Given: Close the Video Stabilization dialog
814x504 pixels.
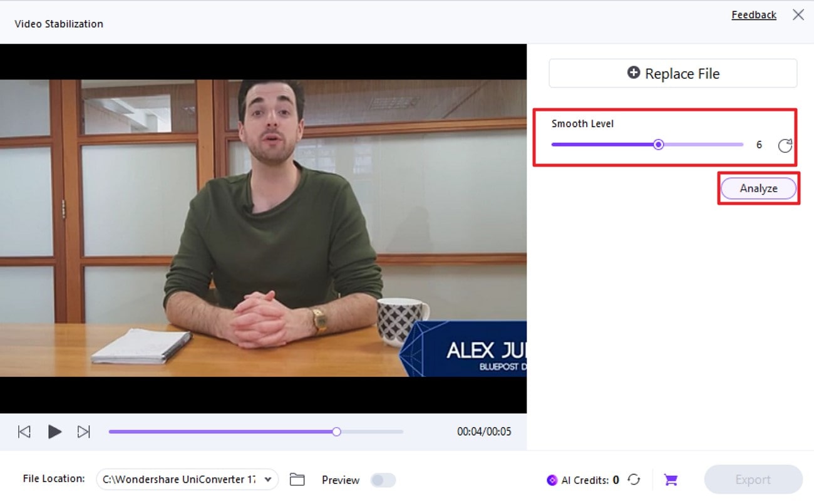Looking at the screenshot, I should point(798,14).
